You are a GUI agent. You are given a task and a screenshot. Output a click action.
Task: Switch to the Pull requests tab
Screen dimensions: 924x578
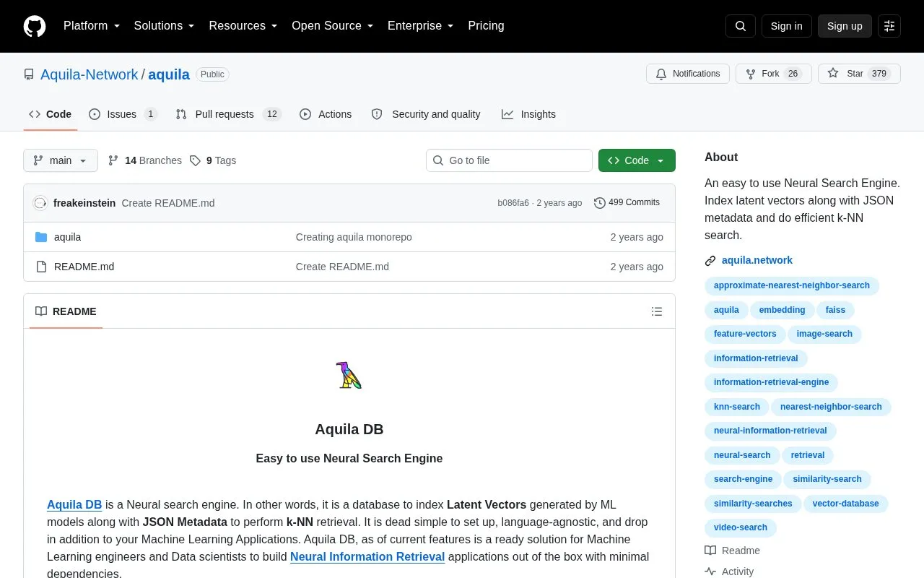228,114
